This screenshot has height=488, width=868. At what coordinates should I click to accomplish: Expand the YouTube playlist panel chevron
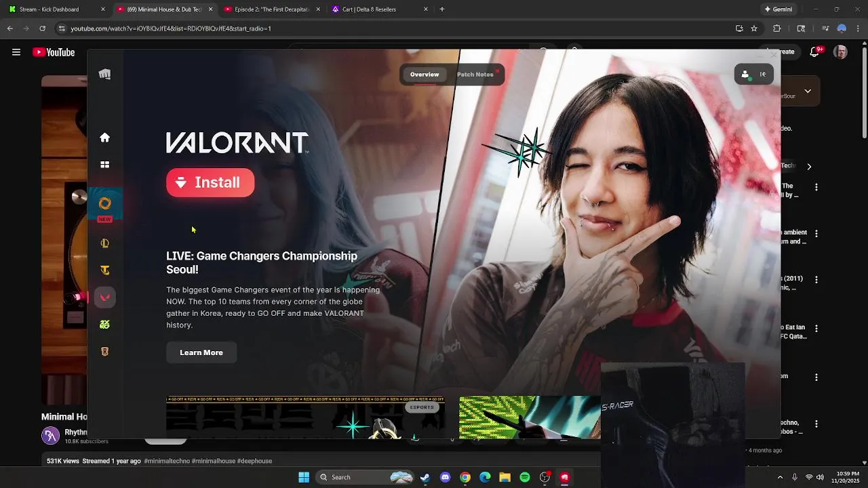coord(808,91)
